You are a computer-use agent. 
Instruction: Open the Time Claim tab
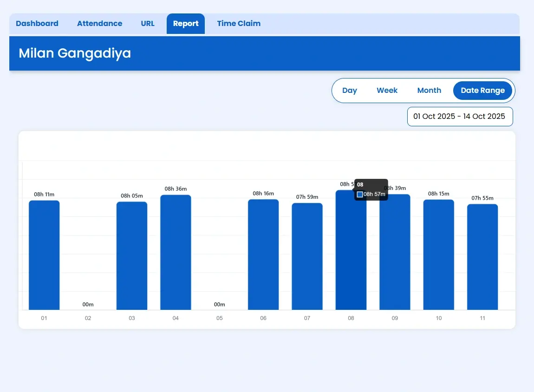pyautogui.click(x=239, y=23)
